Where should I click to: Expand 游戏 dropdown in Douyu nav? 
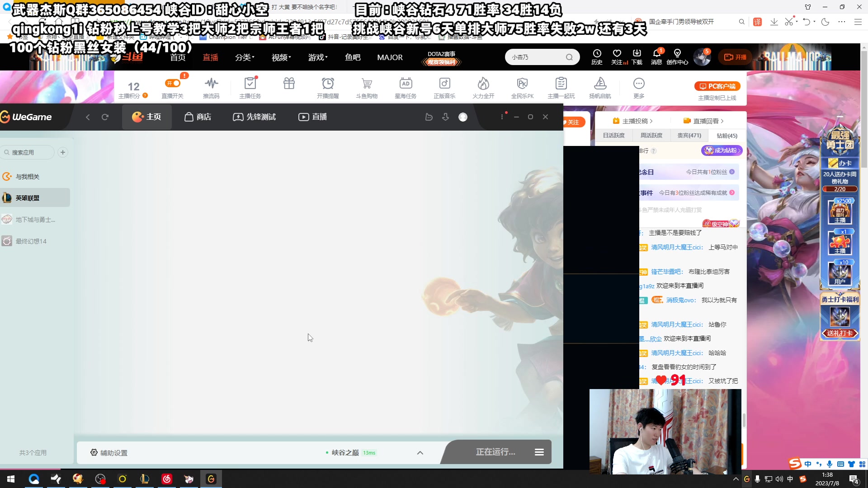(x=318, y=57)
